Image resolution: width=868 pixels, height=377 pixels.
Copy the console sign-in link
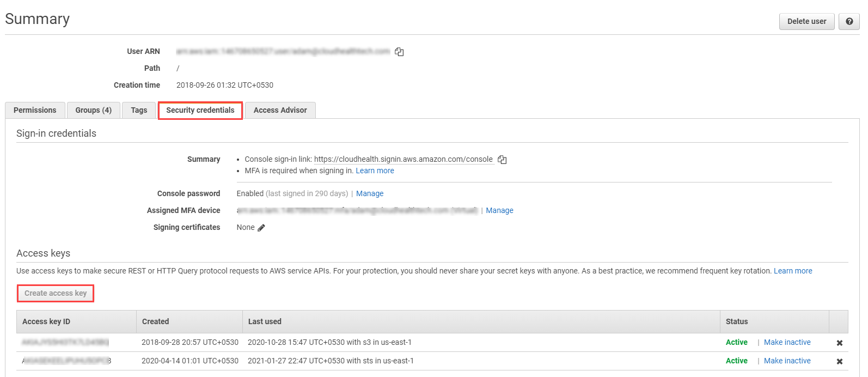click(502, 160)
